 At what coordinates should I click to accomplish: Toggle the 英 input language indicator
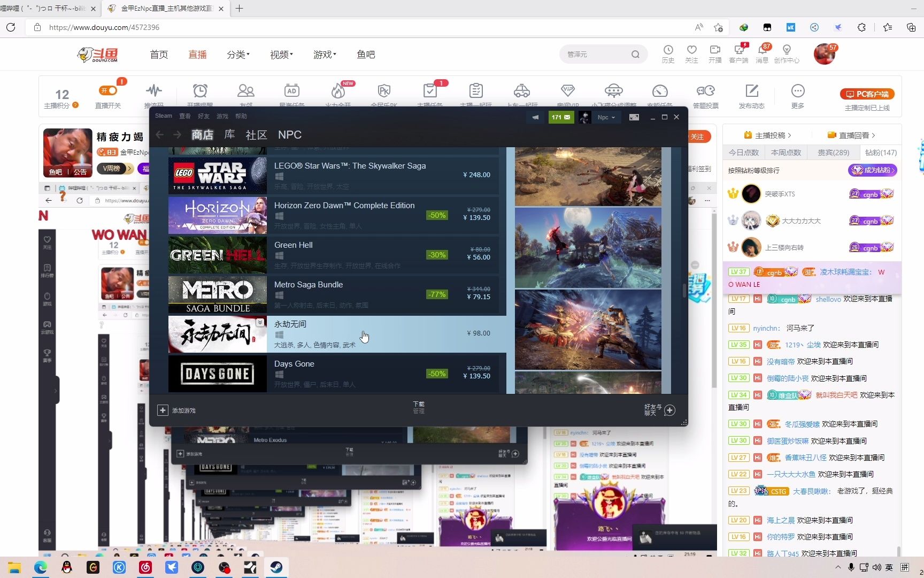[889, 567]
